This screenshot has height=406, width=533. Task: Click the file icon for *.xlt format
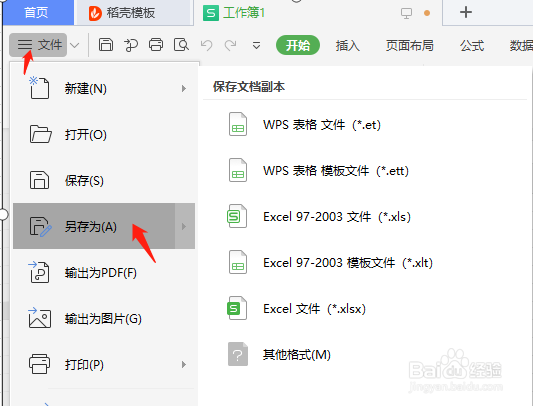[x=238, y=262]
